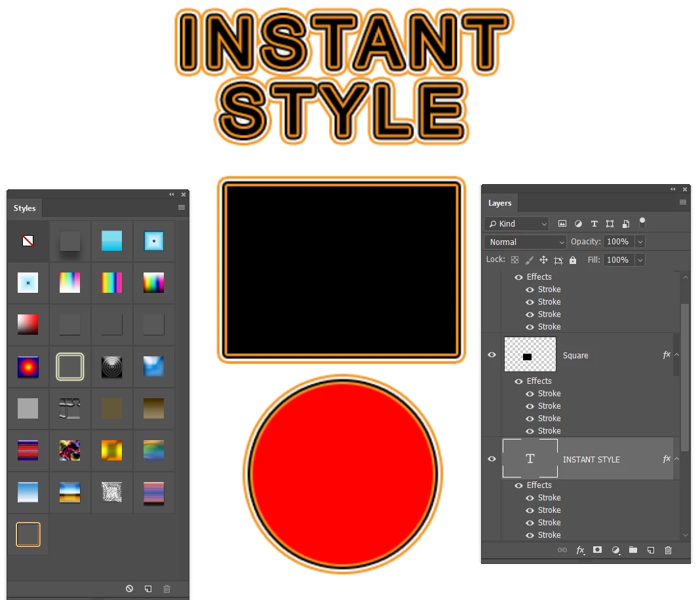Filter layers by adjustment layers icon

point(578,223)
